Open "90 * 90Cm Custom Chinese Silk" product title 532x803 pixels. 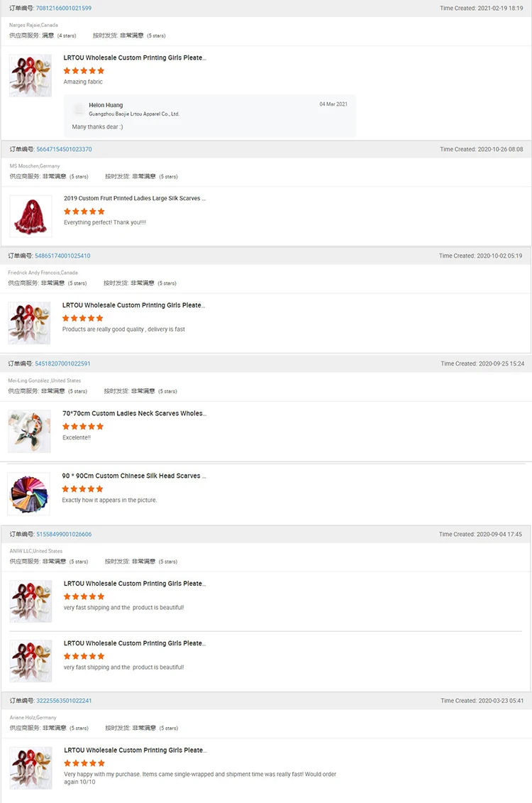pyautogui.click(x=133, y=476)
